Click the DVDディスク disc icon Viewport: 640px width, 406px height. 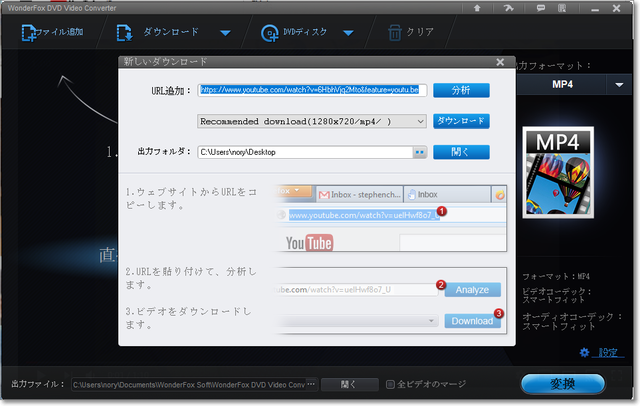click(x=270, y=32)
